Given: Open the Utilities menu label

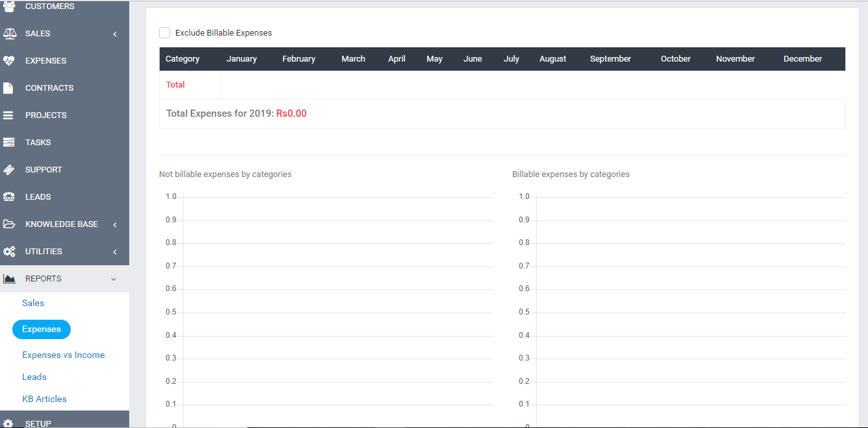Looking at the screenshot, I should 43,252.
